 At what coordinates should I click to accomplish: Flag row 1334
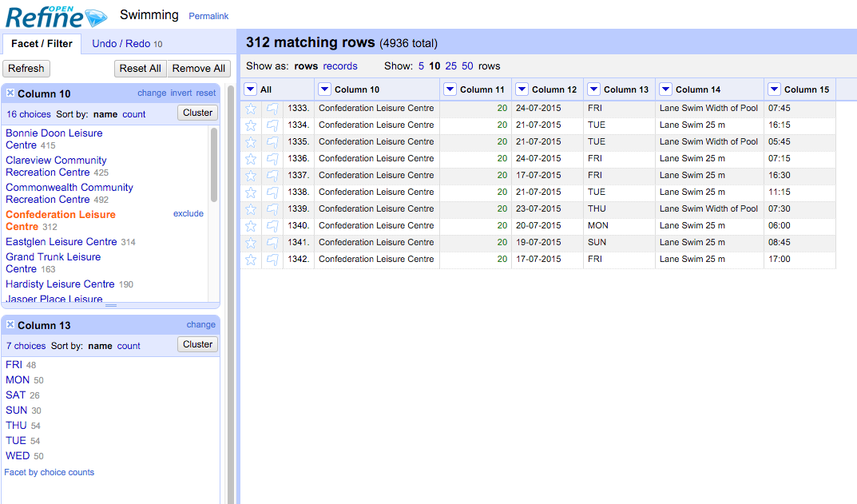click(272, 125)
